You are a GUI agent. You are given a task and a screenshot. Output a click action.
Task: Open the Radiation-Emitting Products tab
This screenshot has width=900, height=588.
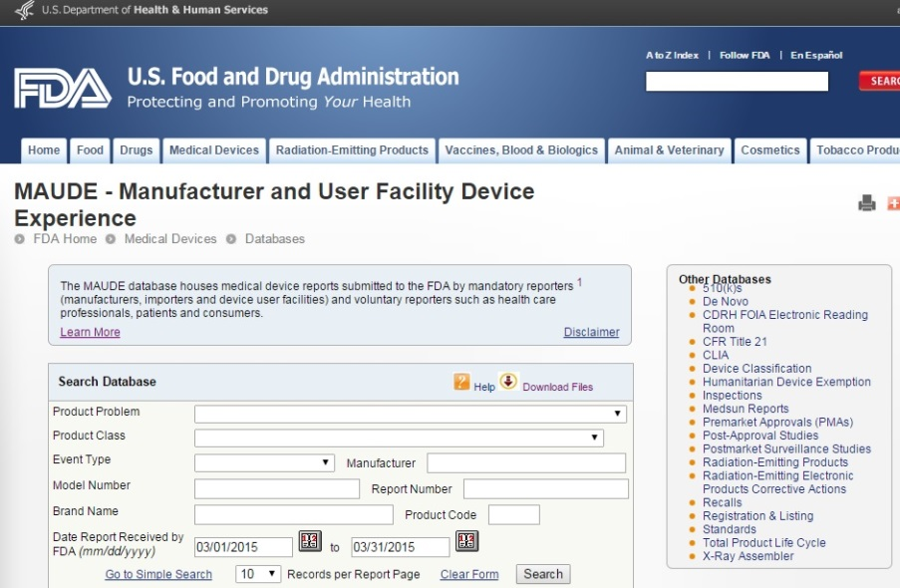point(352,150)
